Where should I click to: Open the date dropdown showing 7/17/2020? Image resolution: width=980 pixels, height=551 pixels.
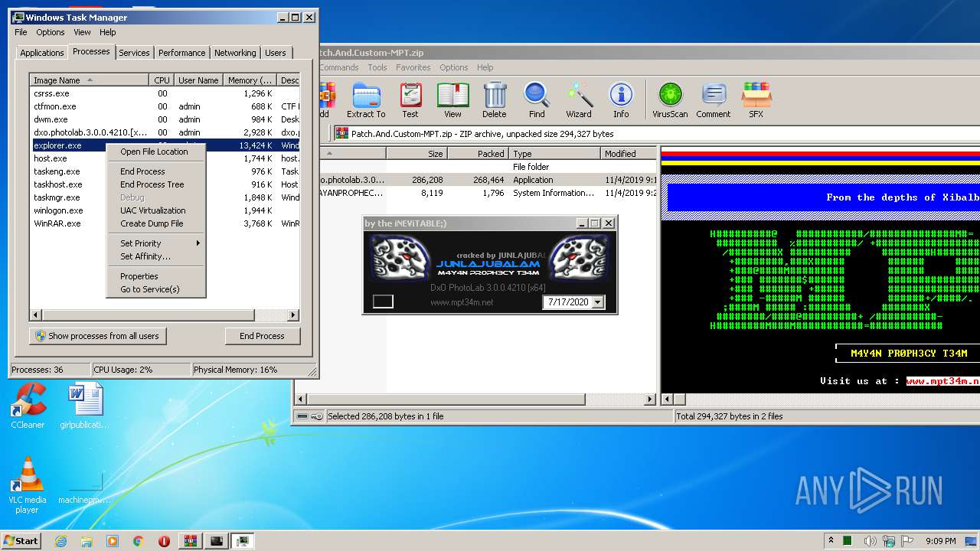click(598, 302)
